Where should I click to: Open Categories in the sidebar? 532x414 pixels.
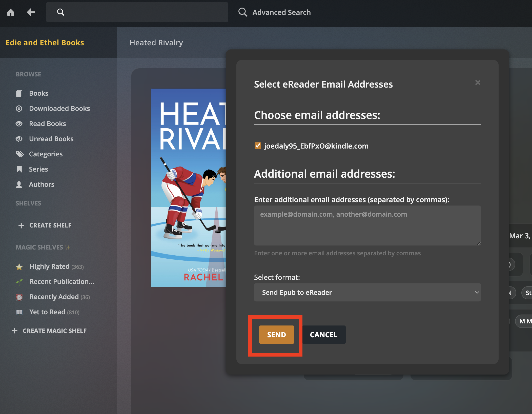tap(46, 154)
